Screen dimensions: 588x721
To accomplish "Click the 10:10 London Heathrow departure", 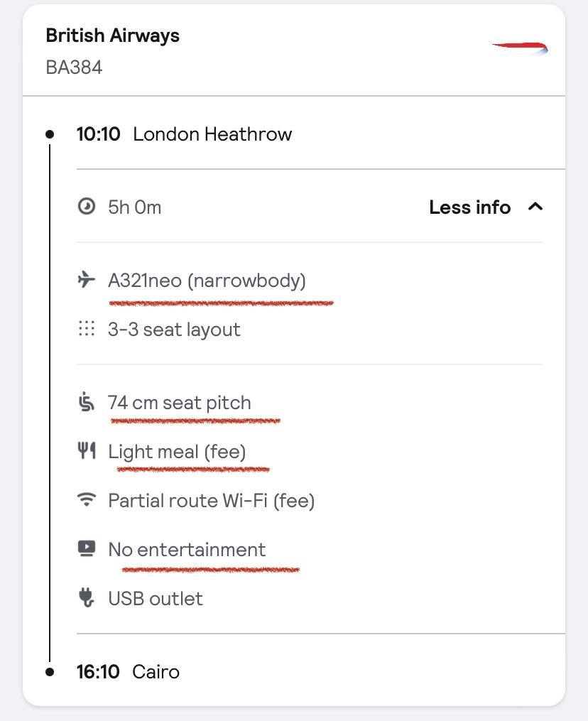I will (x=184, y=134).
